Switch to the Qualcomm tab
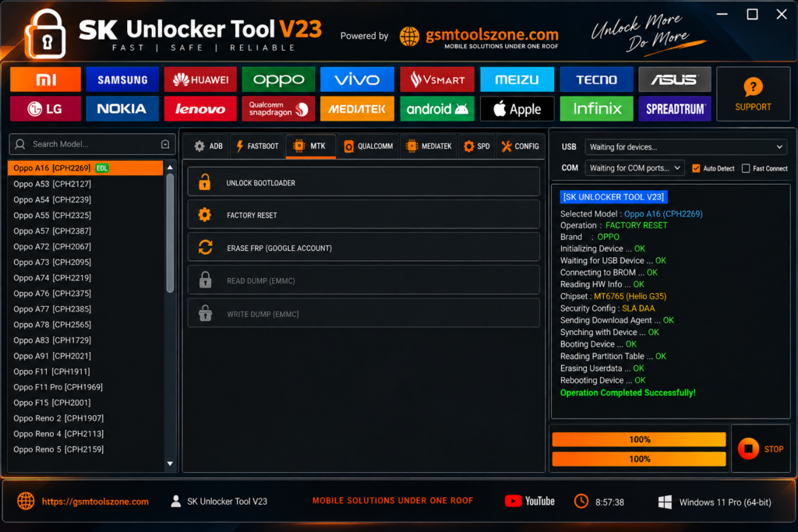Viewport: 798px width, 532px height. (369, 146)
